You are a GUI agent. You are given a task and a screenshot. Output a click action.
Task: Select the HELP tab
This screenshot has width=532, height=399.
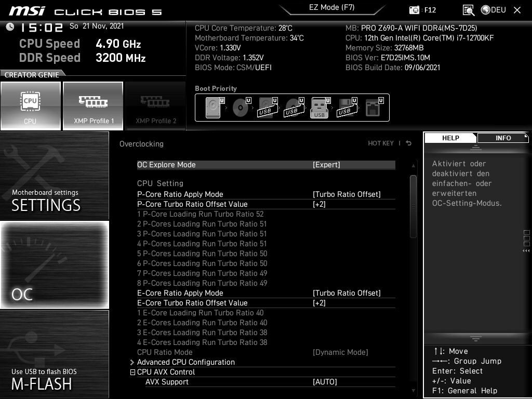click(x=450, y=138)
